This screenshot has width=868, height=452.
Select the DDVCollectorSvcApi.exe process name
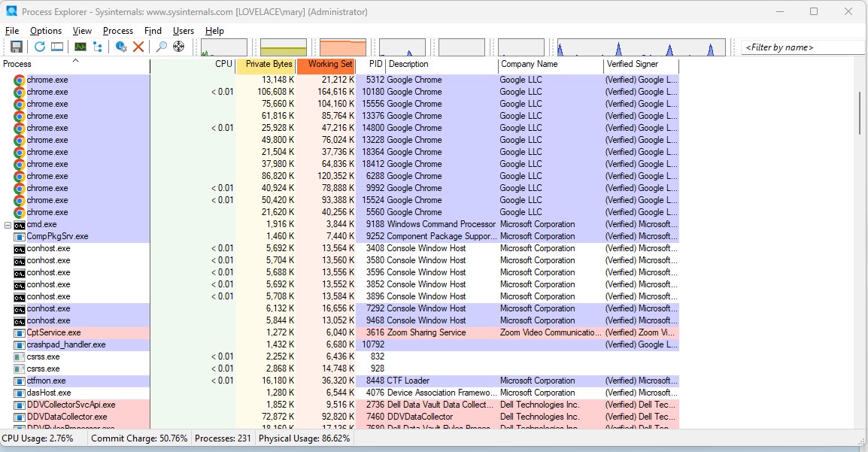click(x=71, y=405)
